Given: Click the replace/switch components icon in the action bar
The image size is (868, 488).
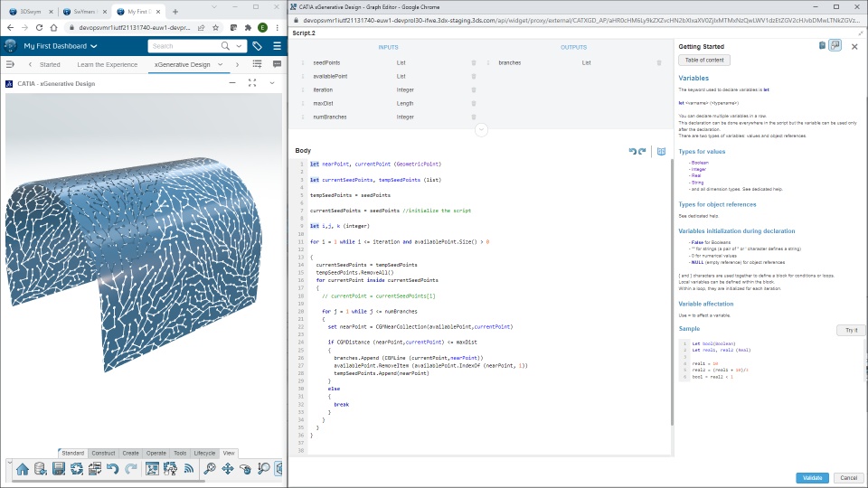Looking at the screenshot, I should (95, 469).
